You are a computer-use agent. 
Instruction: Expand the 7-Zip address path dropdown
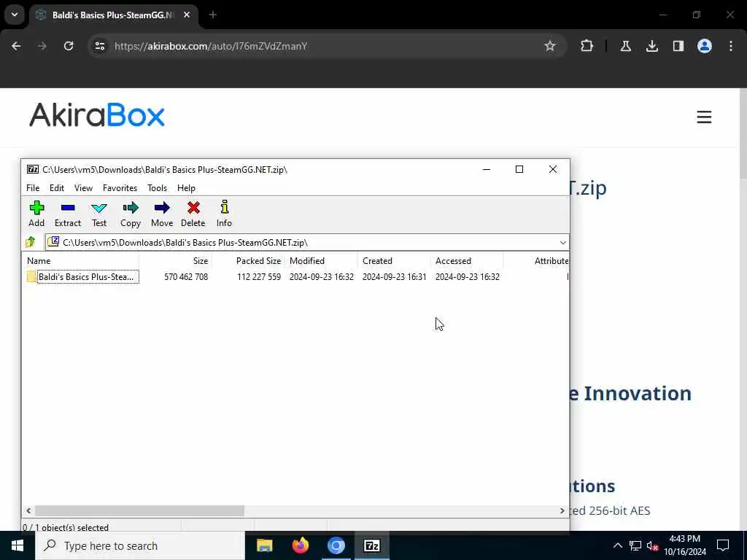pyautogui.click(x=562, y=242)
